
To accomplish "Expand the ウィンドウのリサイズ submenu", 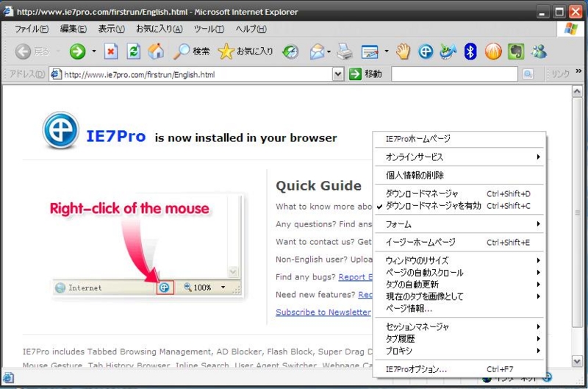I will click(x=459, y=260).
